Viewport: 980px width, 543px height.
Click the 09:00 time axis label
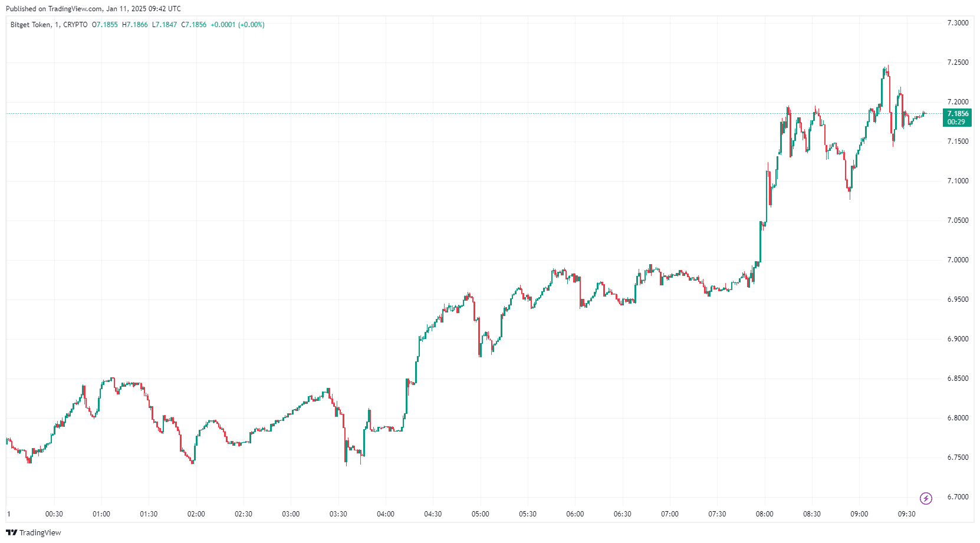859,514
